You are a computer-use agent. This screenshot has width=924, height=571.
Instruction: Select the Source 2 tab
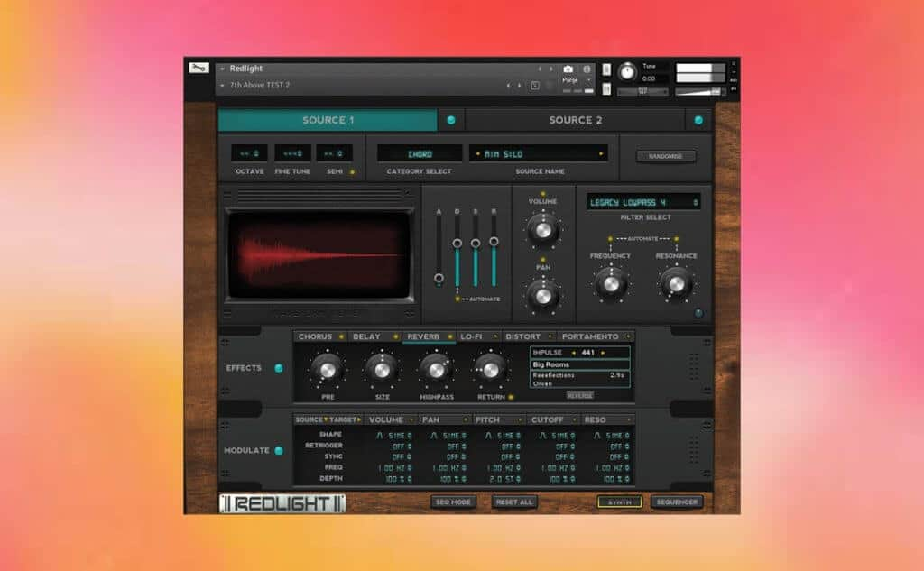pos(576,120)
